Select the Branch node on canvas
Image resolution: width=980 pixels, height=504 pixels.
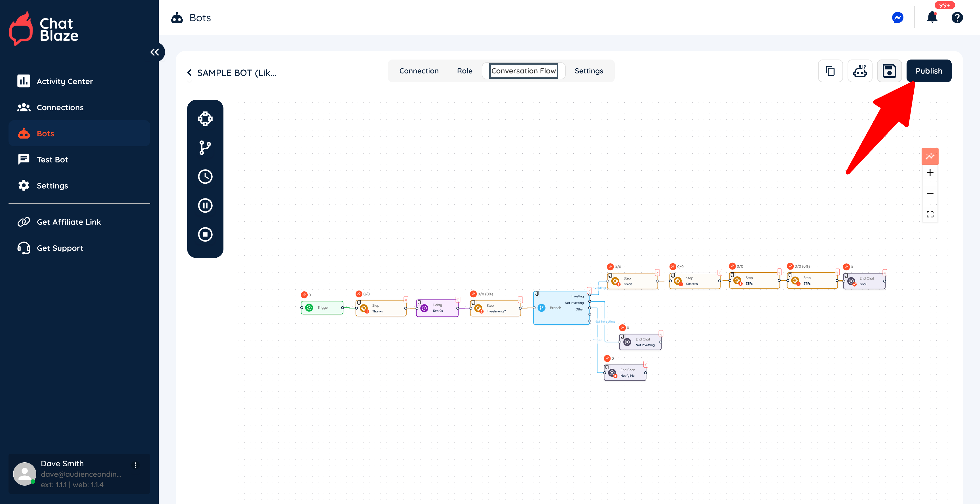coord(555,308)
